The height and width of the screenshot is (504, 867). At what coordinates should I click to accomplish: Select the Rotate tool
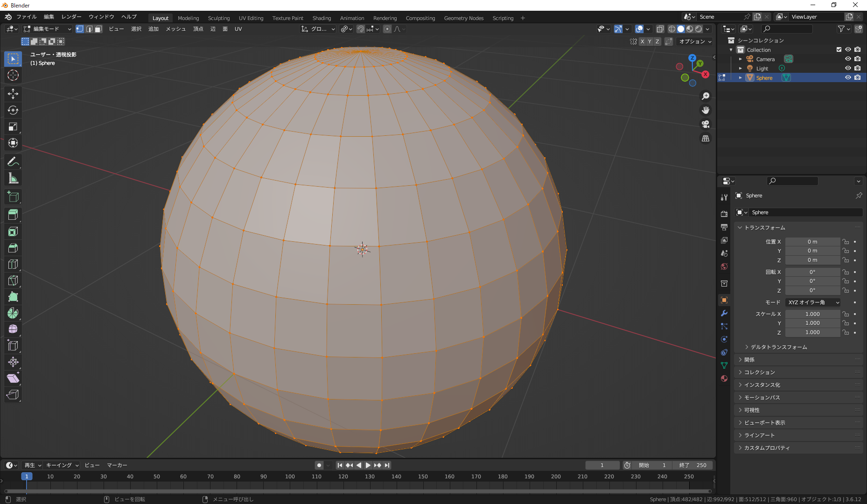coord(13,110)
